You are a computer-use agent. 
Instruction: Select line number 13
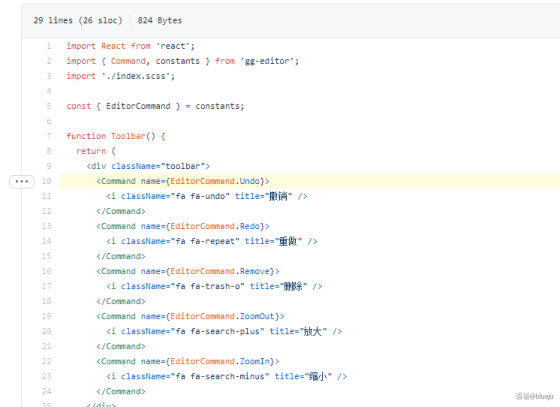(47, 226)
